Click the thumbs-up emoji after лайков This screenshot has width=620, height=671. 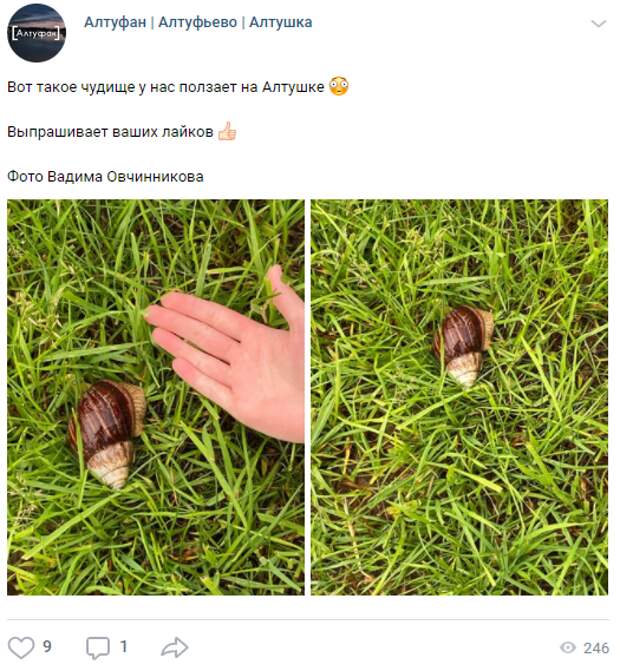tap(227, 131)
